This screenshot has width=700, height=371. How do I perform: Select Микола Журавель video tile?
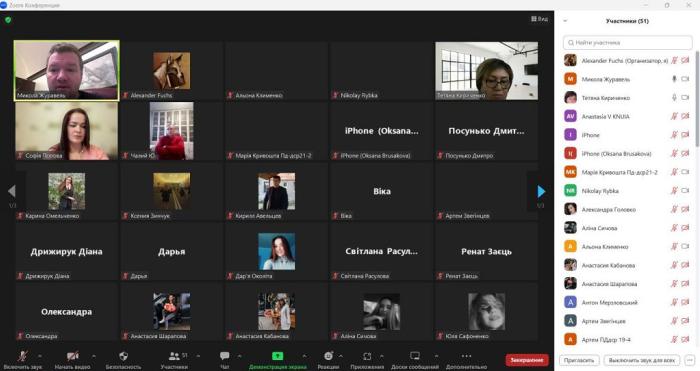pos(67,71)
